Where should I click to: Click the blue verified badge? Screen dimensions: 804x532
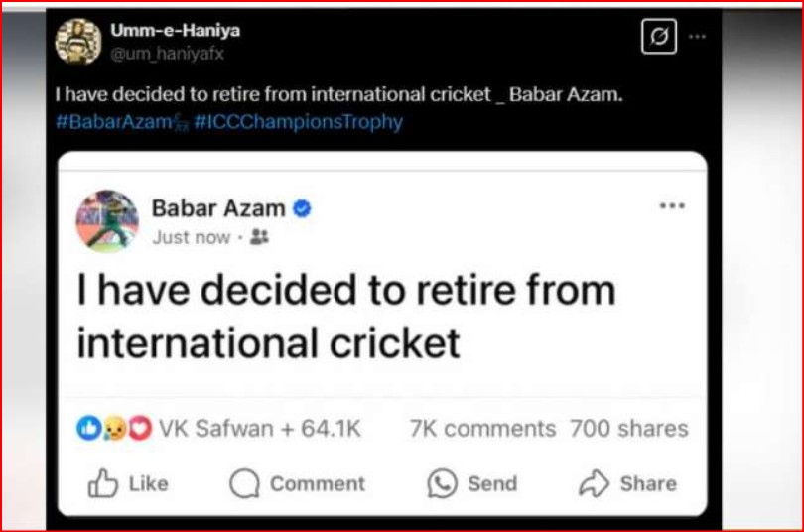point(302,208)
